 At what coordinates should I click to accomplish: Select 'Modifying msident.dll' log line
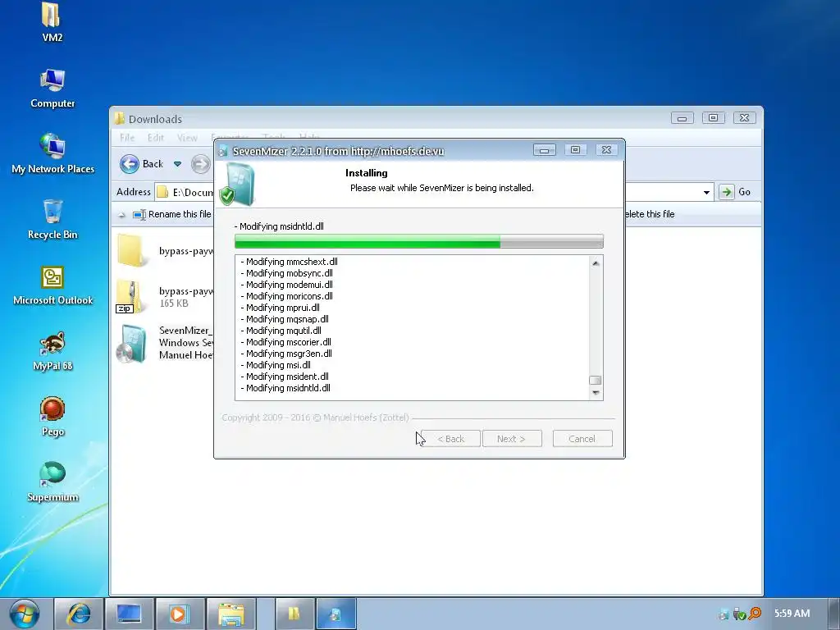pos(285,377)
